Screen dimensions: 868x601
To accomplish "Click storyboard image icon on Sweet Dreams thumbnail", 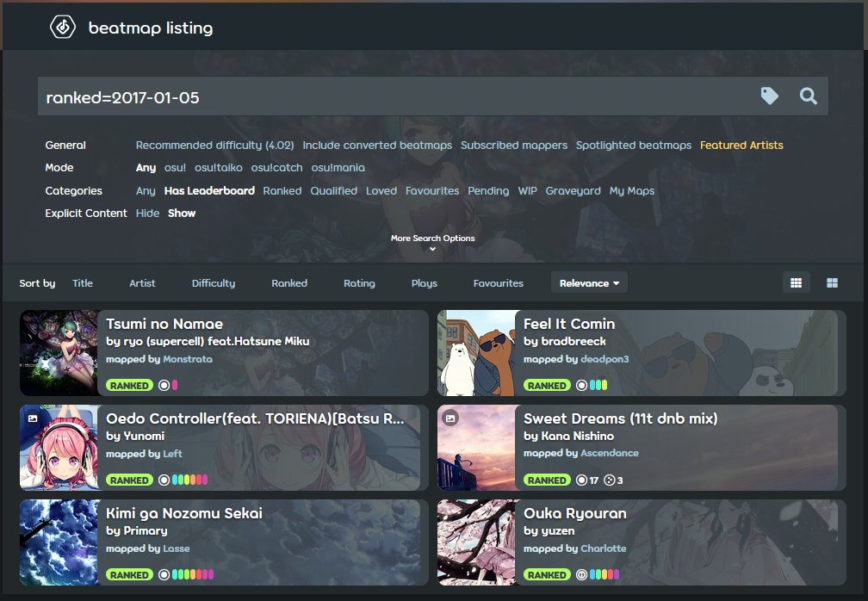I will tap(450, 418).
